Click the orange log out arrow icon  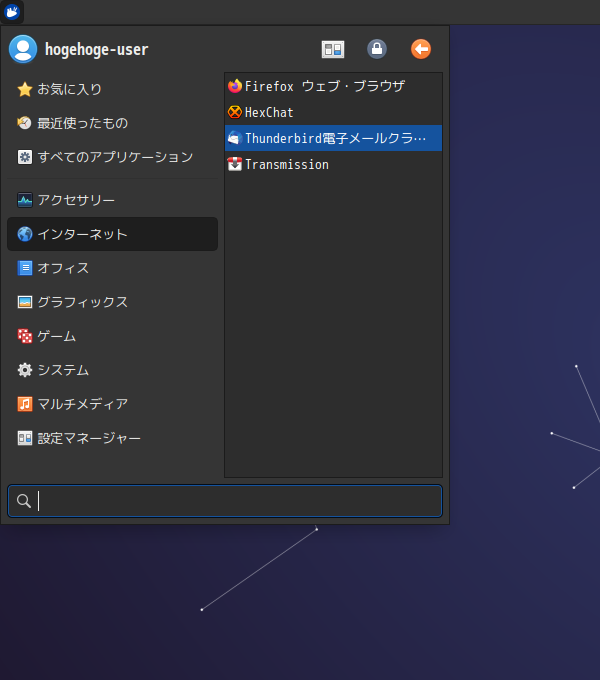tap(421, 49)
